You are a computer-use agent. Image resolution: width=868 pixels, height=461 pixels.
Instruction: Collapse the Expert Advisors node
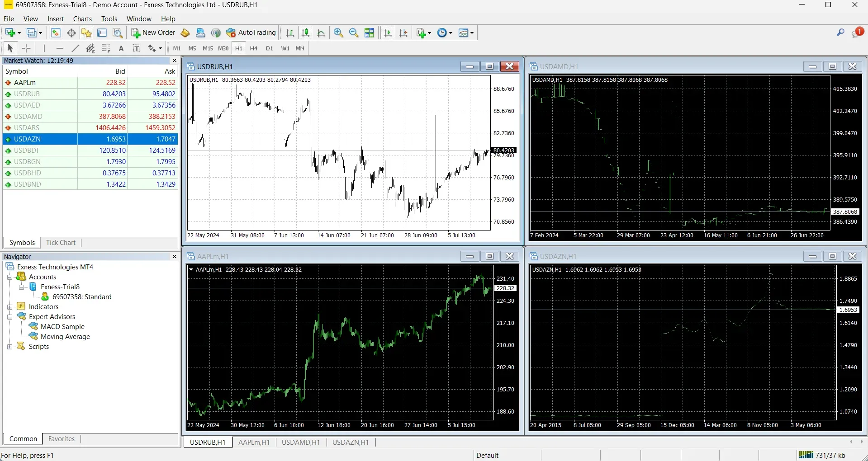click(9, 317)
